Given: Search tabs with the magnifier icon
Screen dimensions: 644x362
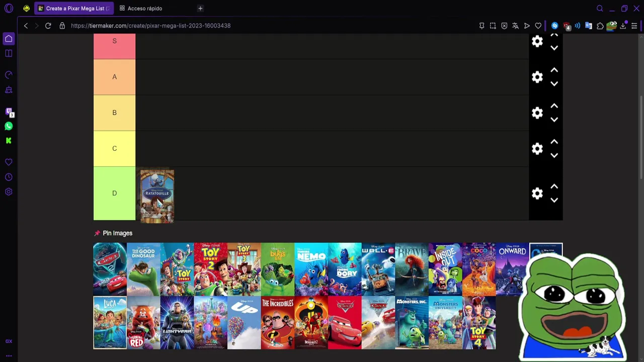Looking at the screenshot, I should (x=600, y=9).
